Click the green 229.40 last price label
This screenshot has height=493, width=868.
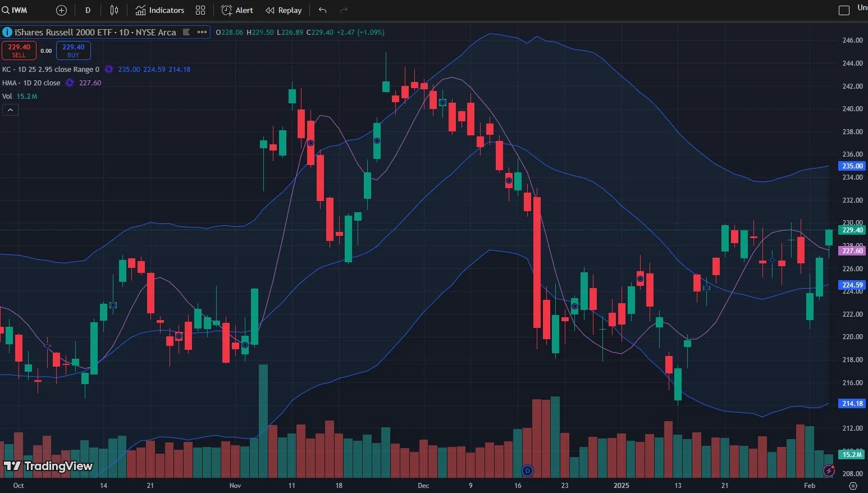[852, 230]
